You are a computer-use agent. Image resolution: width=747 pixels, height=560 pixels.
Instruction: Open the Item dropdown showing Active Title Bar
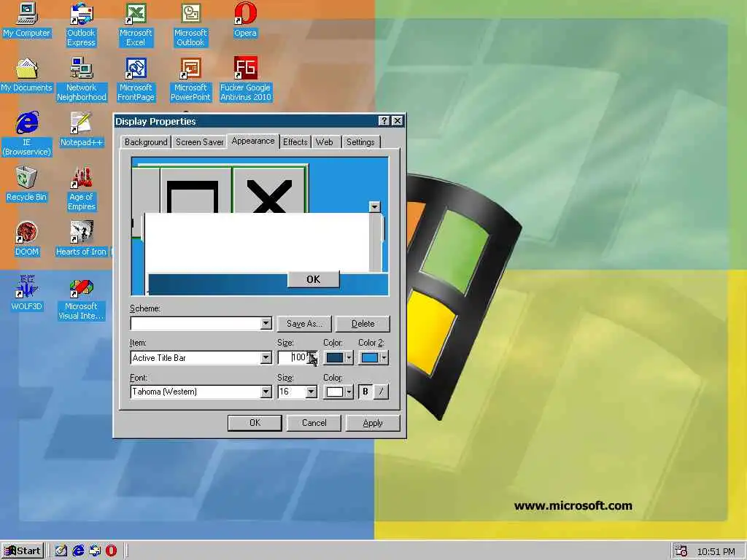266,357
